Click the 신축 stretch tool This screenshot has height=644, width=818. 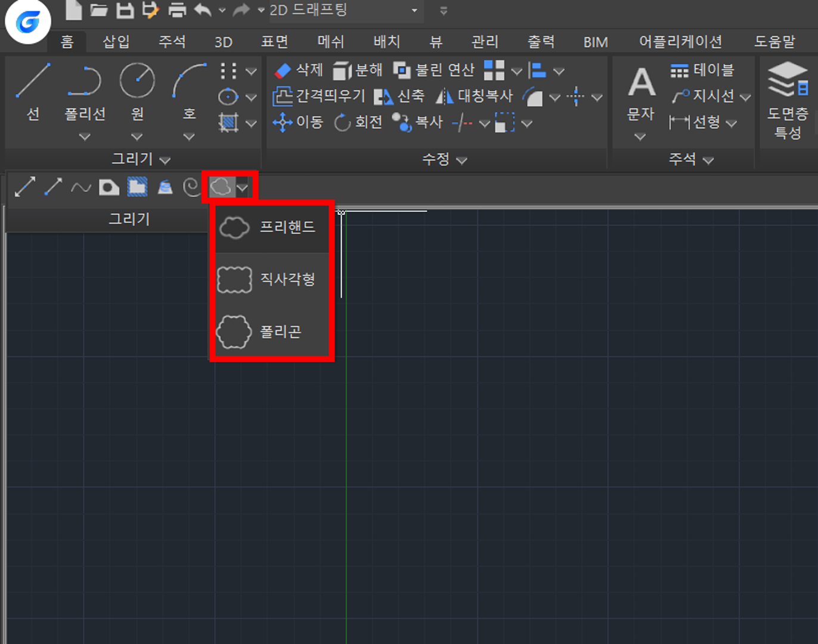399,96
